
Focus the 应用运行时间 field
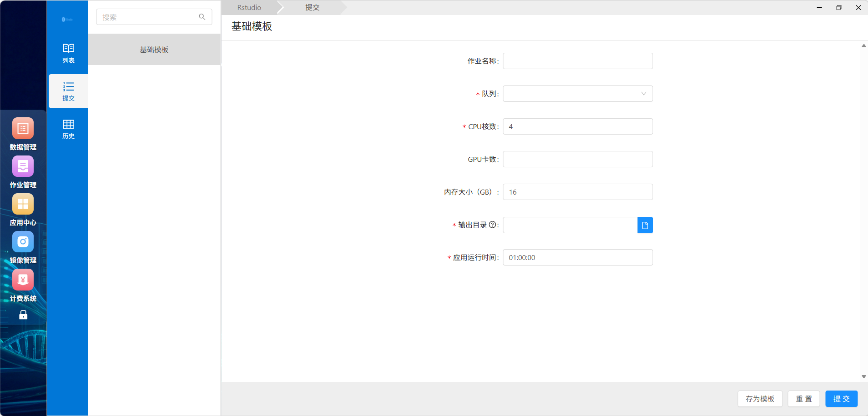coord(578,257)
